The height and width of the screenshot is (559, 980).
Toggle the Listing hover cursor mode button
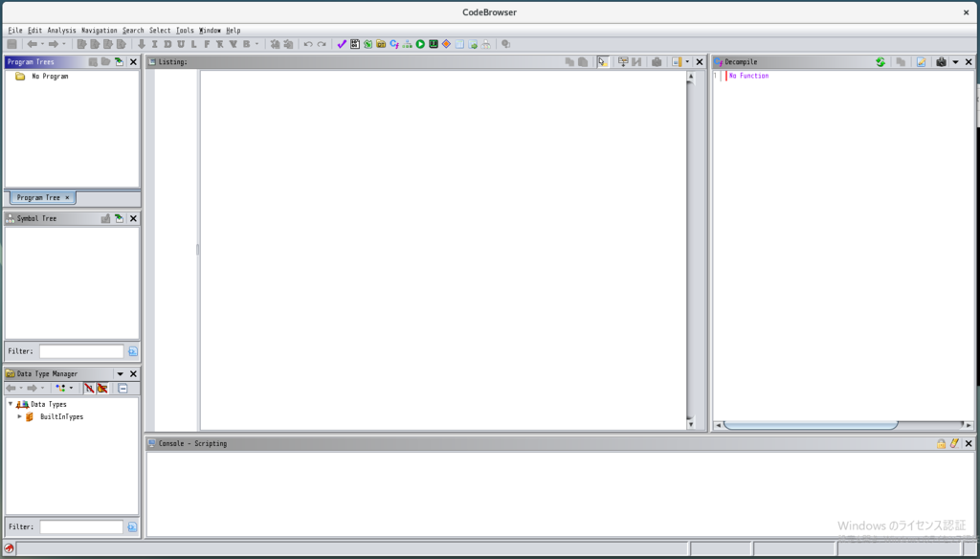[603, 62]
